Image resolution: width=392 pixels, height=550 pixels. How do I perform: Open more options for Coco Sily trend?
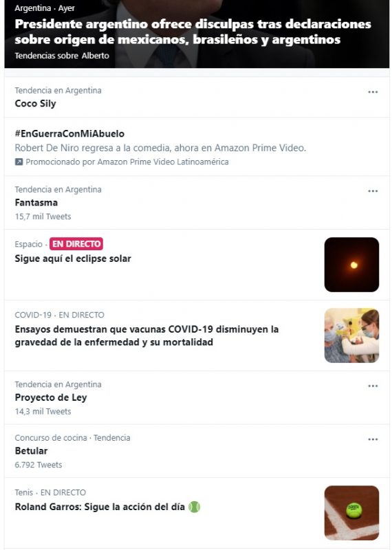372,92
